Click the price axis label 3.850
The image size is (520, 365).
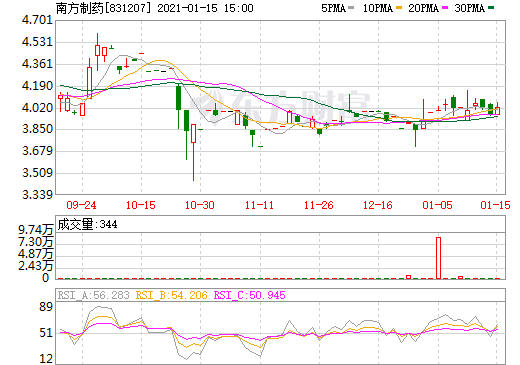[x=37, y=129]
